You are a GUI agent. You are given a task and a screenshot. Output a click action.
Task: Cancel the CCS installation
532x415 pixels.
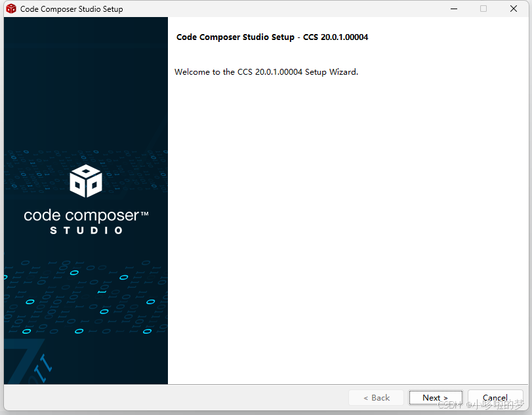pyautogui.click(x=495, y=397)
